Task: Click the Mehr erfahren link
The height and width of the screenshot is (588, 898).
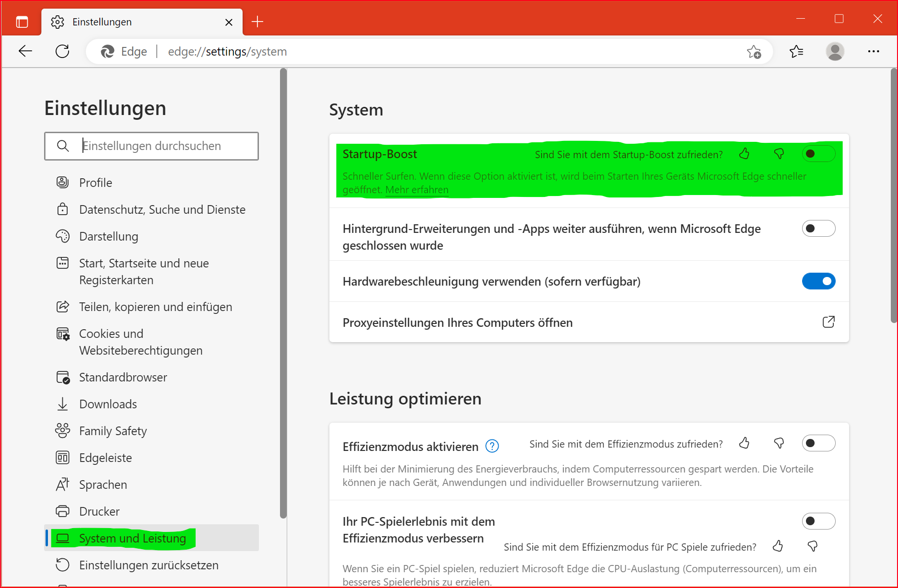Action: pyautogui.click(x=417, y=190)
